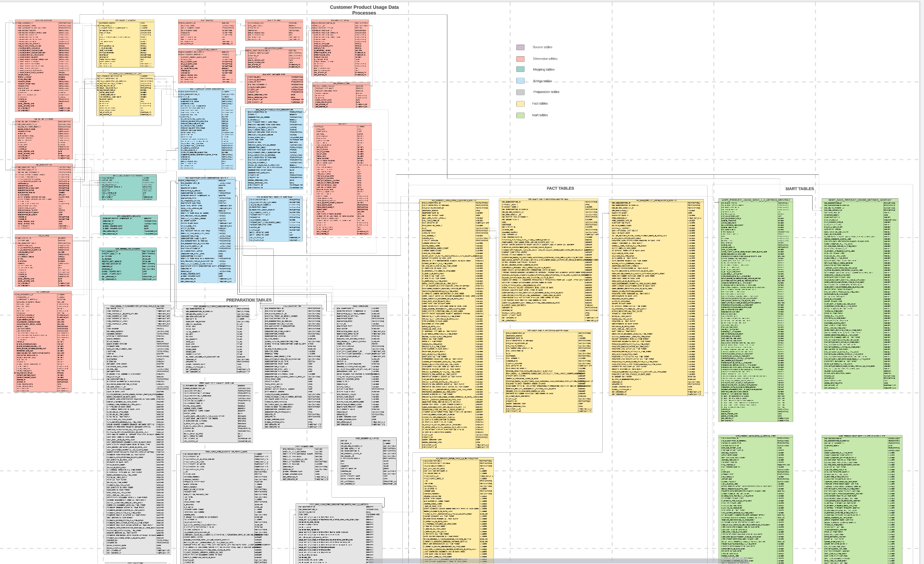Viewport: 924px width, 564px height.
Task: Select the PREP_PRODUCT_TIER table header
Action: pyautogui.click(x=304, y=447)
